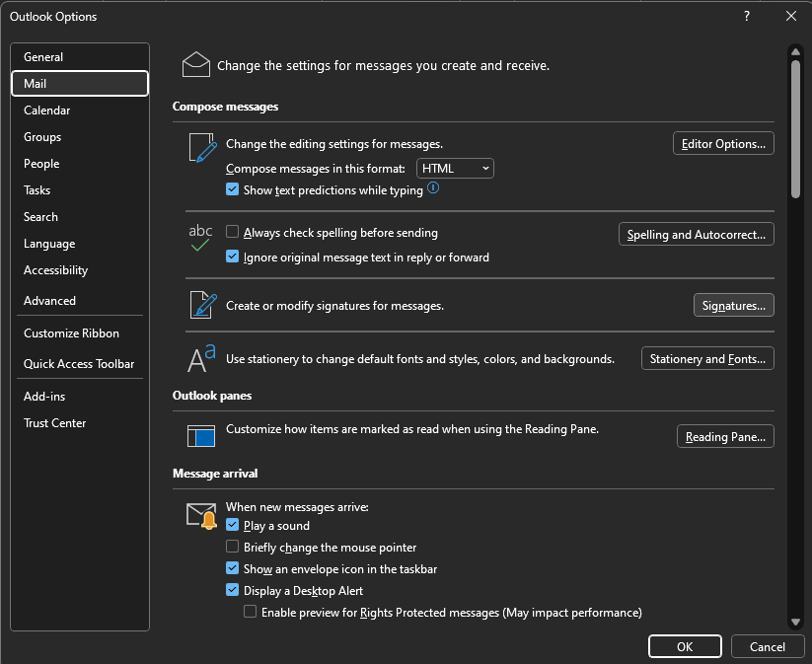Click the new mail bell icon
Viewport: 812px width, 664px height.
click(201, 515)
